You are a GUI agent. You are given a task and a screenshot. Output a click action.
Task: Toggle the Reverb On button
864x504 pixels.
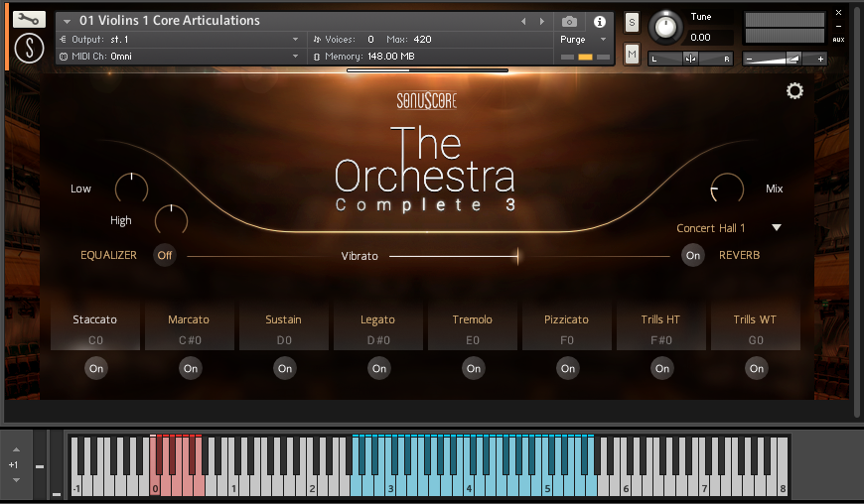pos(692,255)
